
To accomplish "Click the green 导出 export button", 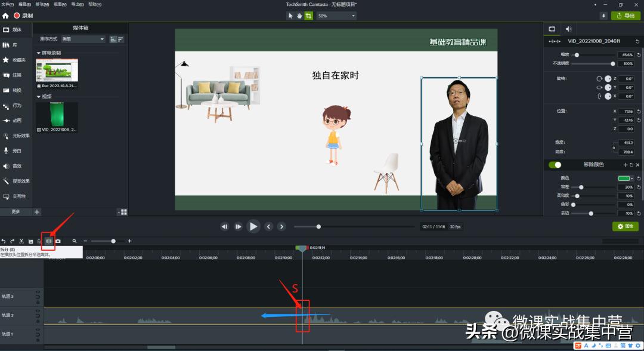I will point(626,16).
